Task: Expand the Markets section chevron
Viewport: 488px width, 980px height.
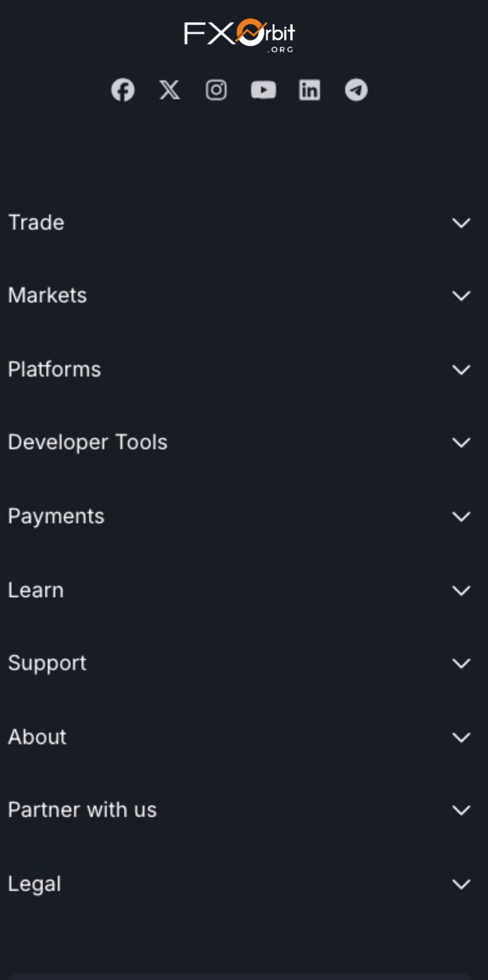Action: 461,296
